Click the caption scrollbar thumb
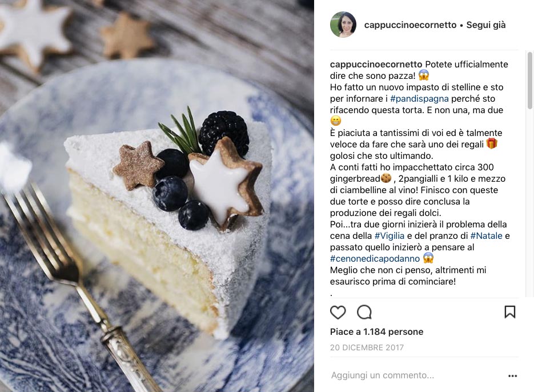 [529, 80]
